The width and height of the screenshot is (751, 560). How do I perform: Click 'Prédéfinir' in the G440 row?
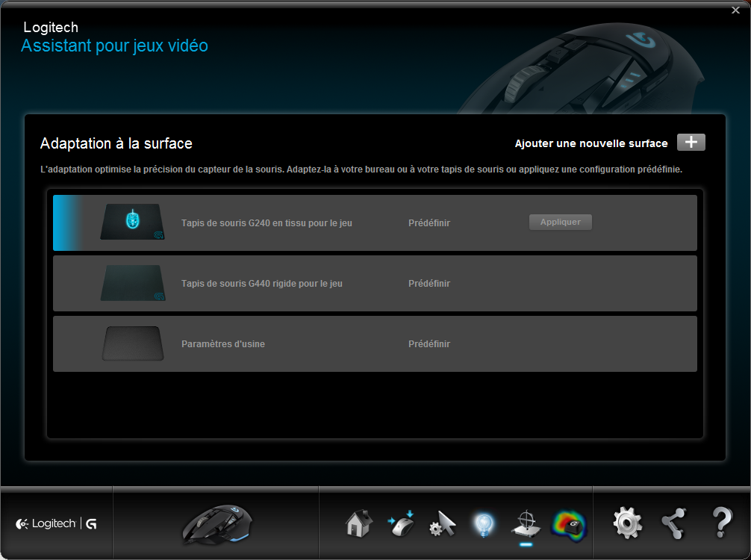(429, 283)
